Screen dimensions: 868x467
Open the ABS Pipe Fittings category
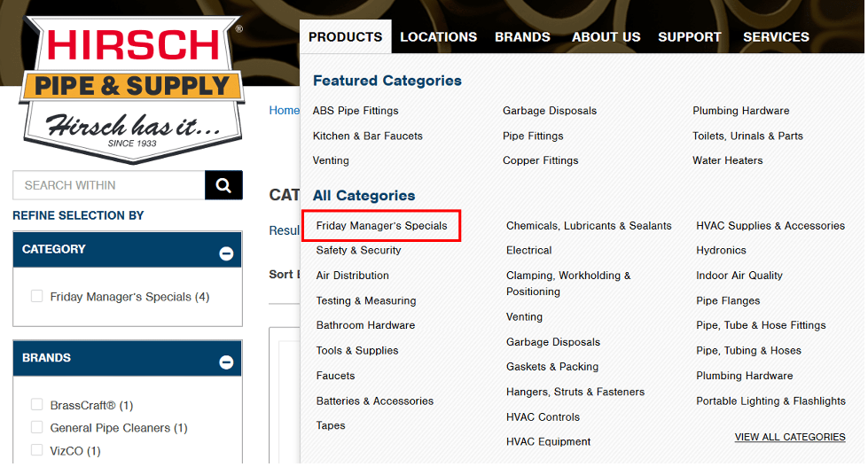tap(356, 111)
